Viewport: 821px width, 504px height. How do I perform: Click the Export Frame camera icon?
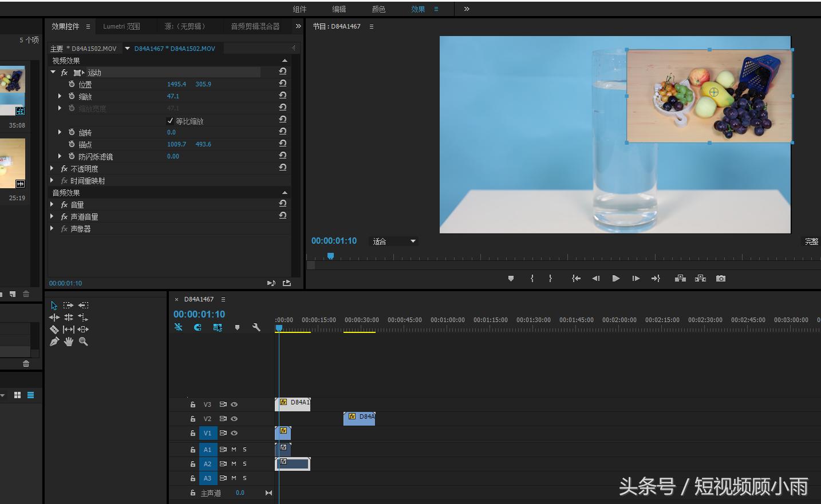click(721, 279)
